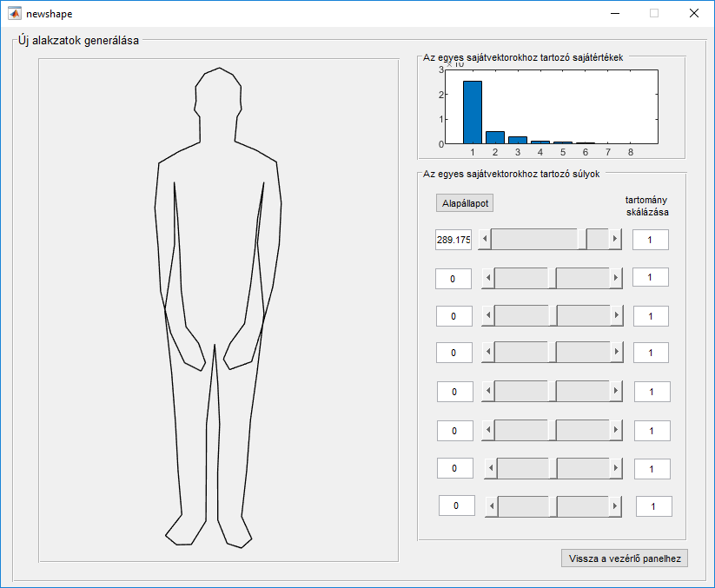
Task: Click the first range scaling input field
Action: [651, 240]
